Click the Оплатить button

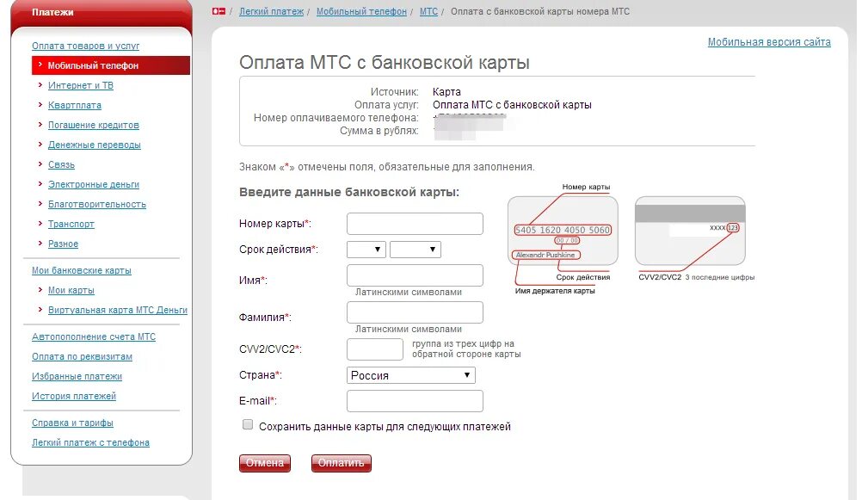[341, 463]
